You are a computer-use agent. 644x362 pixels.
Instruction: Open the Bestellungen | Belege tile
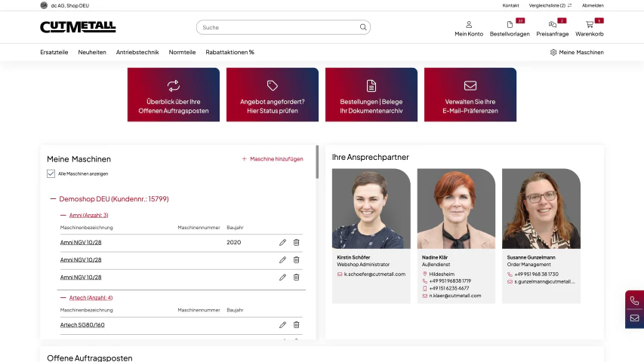tap(371, 95)
